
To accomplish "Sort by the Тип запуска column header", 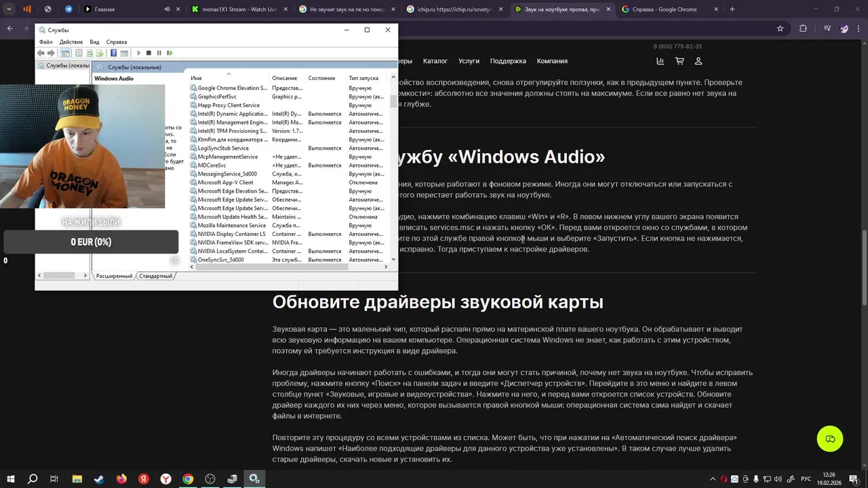I will point(366,78).
